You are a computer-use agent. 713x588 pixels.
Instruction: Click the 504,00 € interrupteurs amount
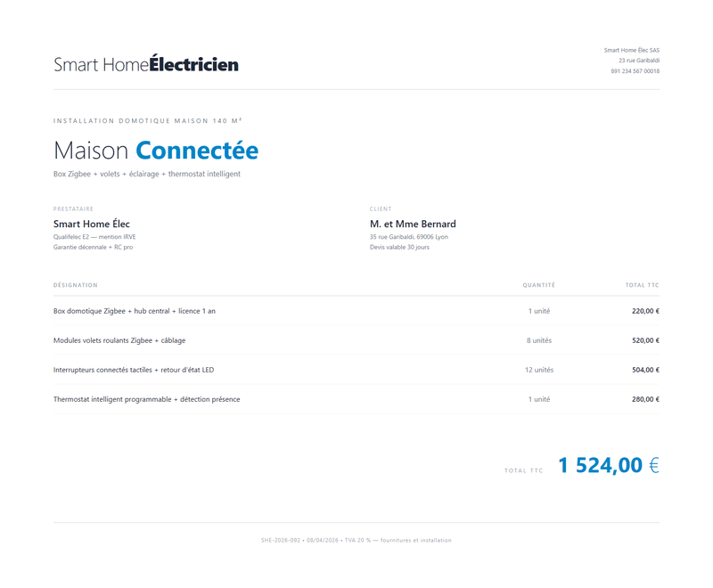[645, 370]
